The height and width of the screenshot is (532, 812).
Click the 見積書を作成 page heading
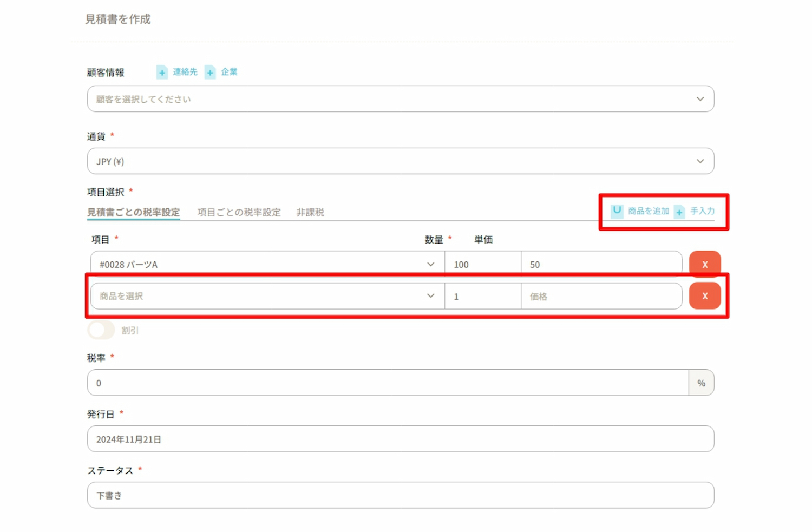click(x=118, y=19)
